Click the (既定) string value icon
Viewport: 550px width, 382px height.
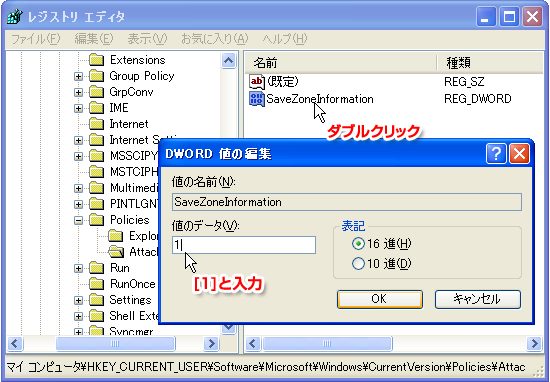(x=257, y=82)
